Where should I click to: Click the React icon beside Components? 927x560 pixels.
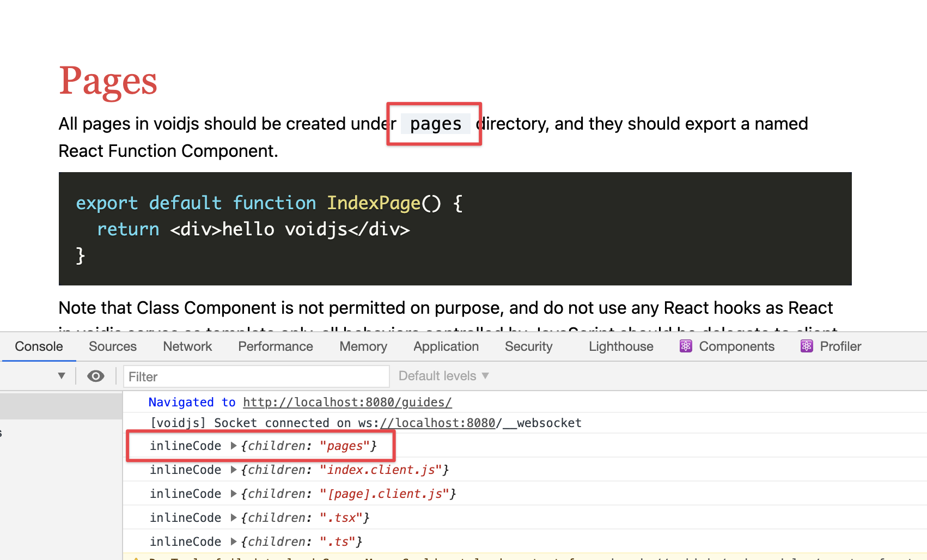pyautogui.click(x=686, y=346)
